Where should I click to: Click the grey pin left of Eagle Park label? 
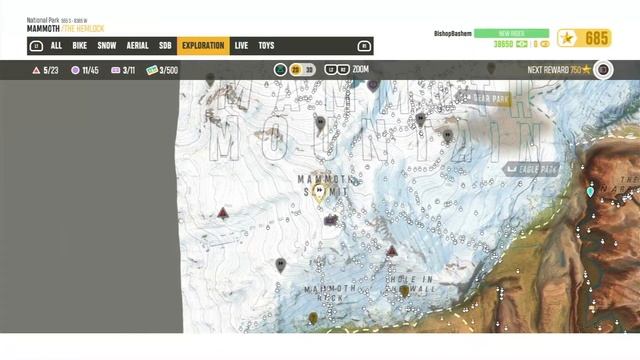coord(448,136)
